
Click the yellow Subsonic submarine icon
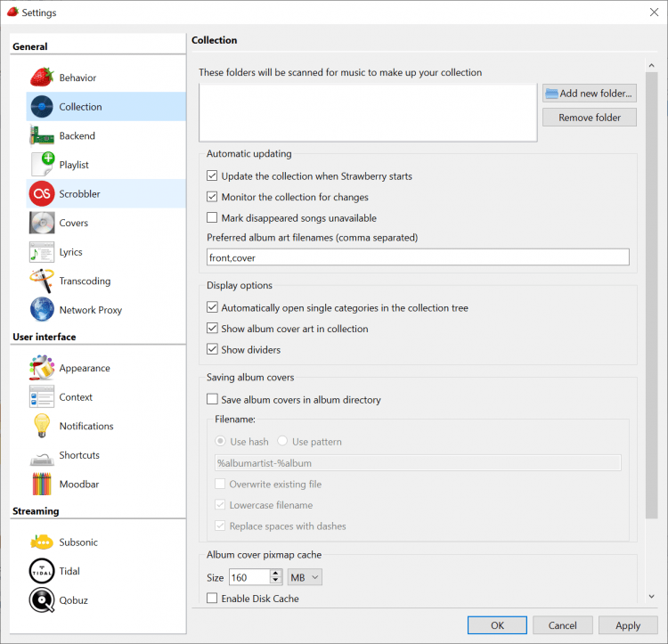coord(42,542)
